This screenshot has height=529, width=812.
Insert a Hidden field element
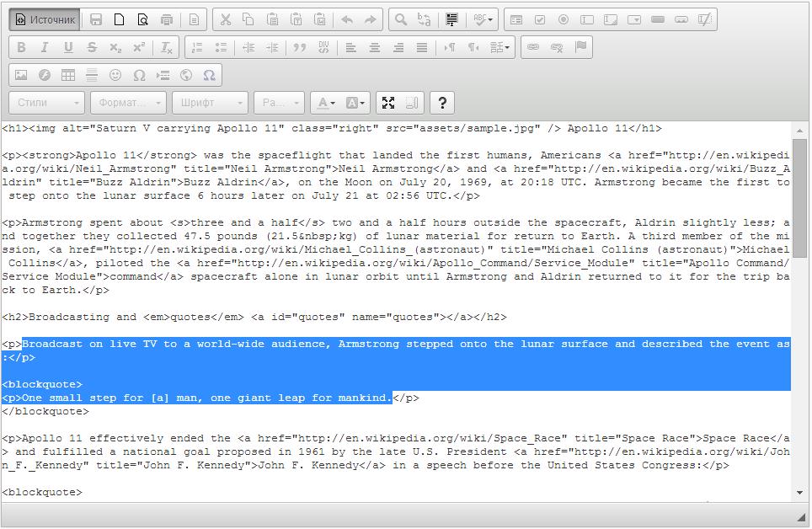[x=705, y=19]
